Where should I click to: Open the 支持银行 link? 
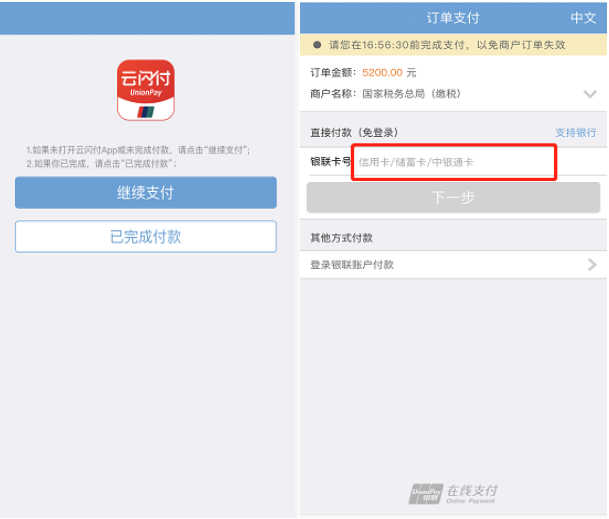click(x=576, y=132)
